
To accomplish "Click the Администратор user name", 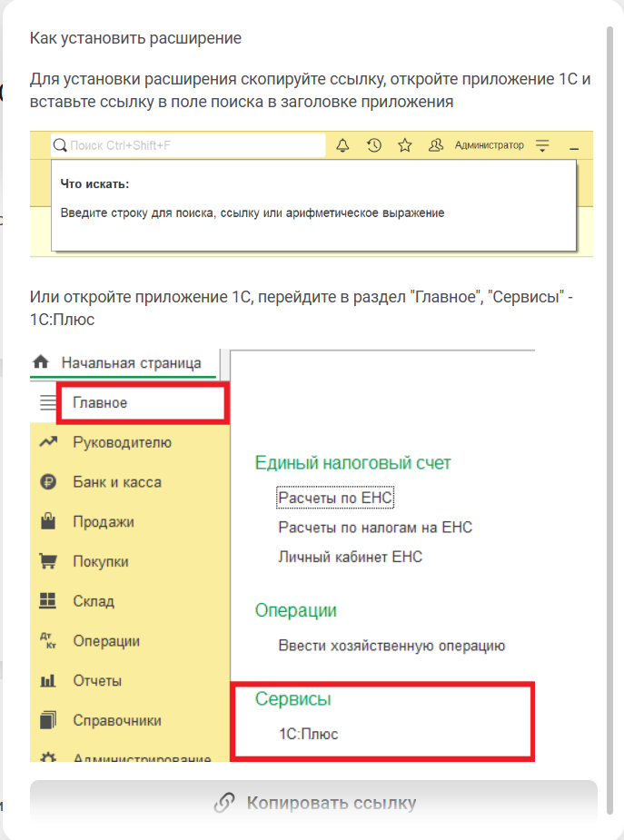I will tap(489, 145).
